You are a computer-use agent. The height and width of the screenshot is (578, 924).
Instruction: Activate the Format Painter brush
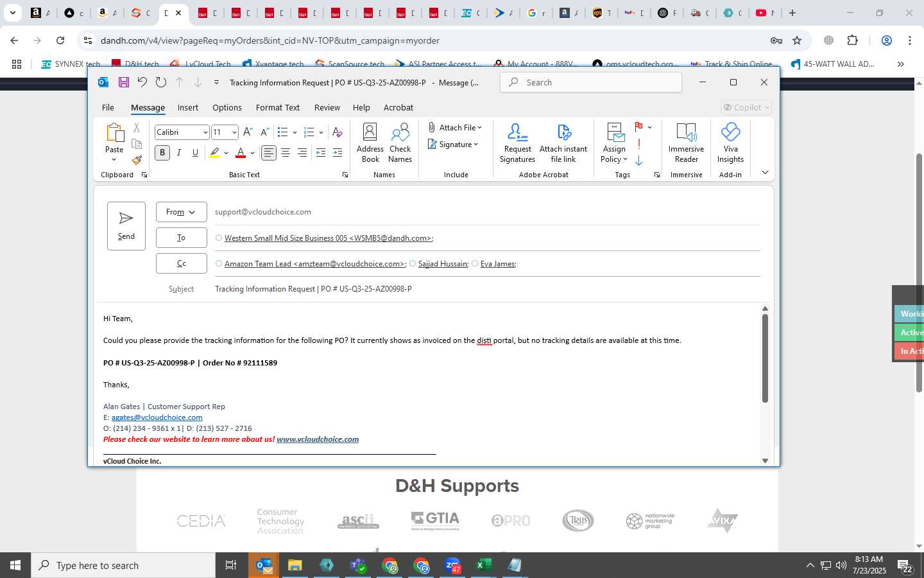[x=137, y=160]
